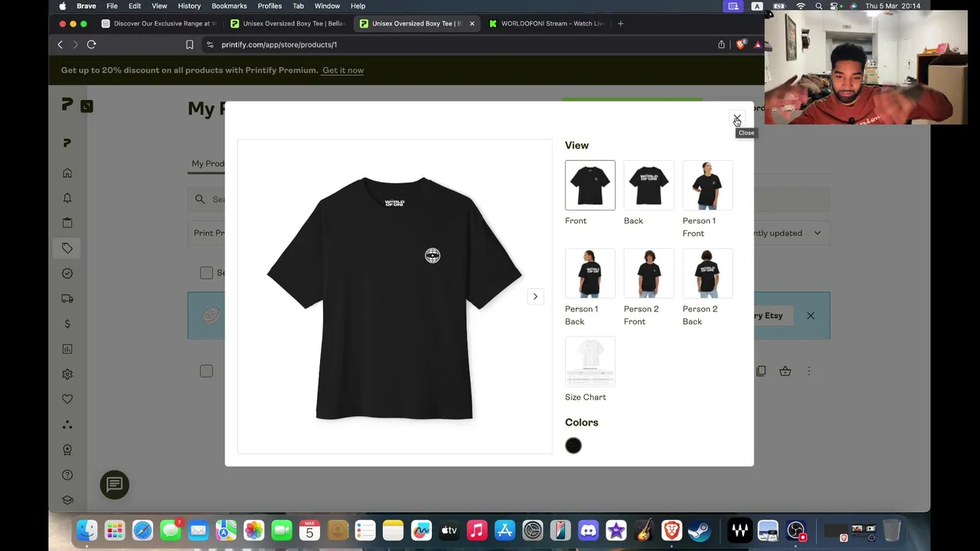The height and width of the screenshot is (551, 980).
Task: Open the help question mark icon in sidebar
Action: 67,475
